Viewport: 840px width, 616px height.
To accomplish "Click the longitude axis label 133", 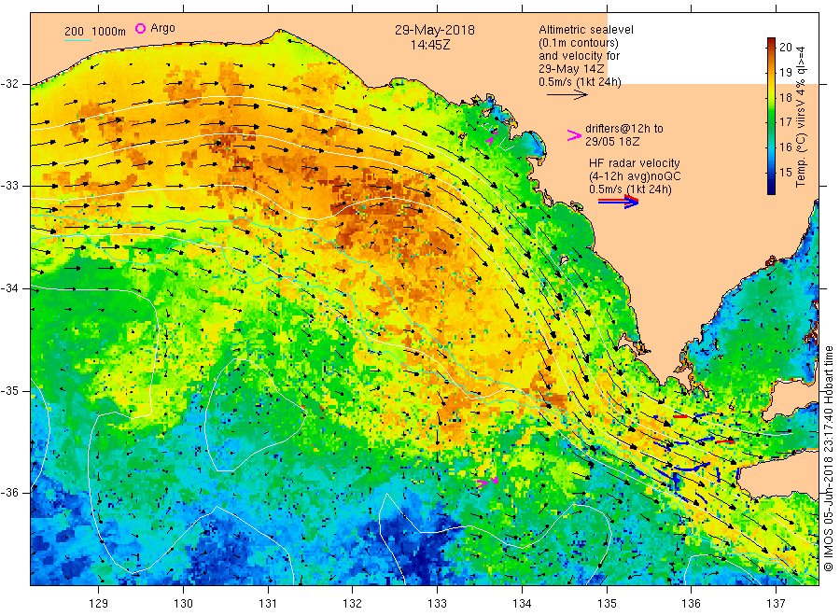I will pyautogui.click(x=437, y=604).
